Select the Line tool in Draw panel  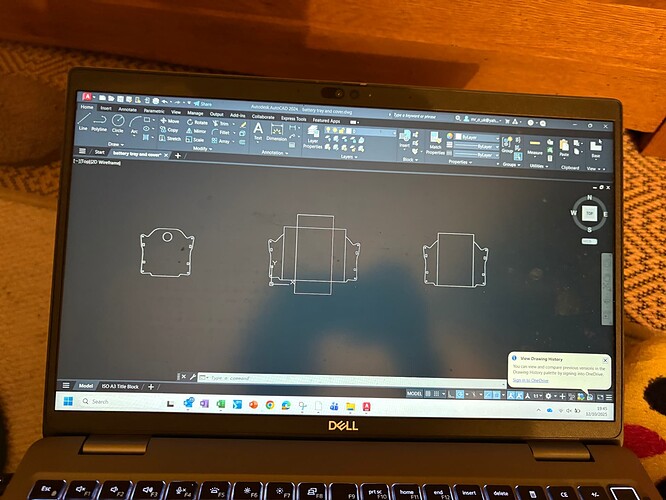click(83, 122)
